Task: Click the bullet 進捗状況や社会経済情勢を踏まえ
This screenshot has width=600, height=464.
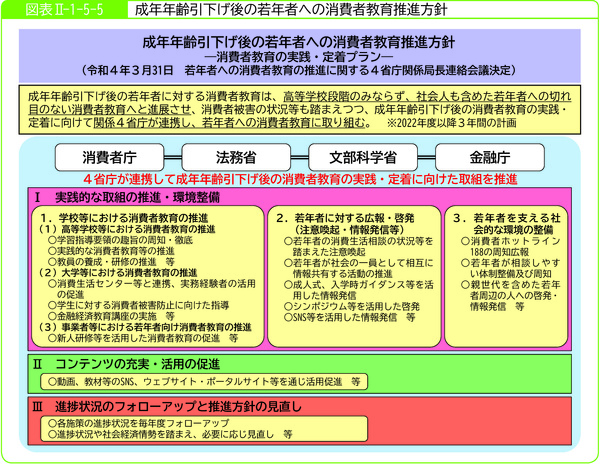Action: (170, 434)
